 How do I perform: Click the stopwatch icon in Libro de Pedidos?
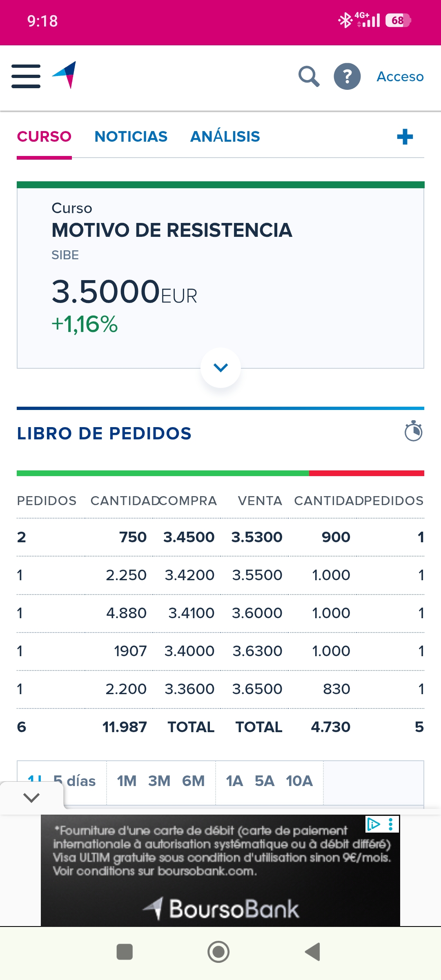point(413,431)
